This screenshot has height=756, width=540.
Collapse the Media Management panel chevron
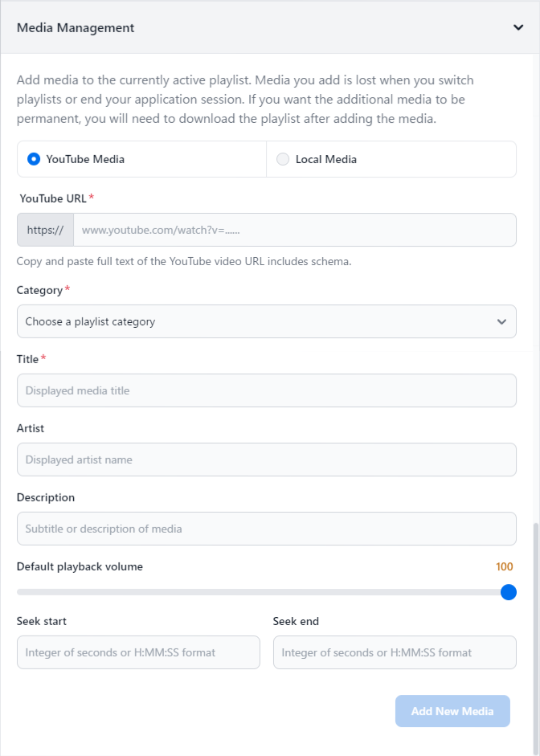tap(518, 27)
